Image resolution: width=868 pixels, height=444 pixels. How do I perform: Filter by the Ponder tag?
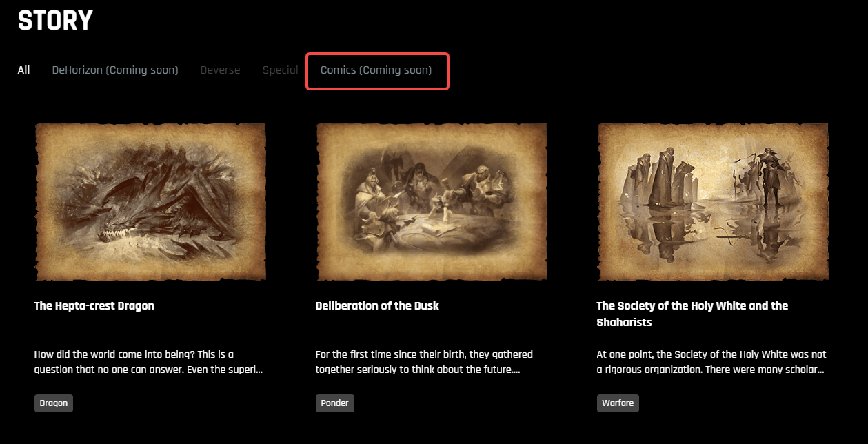point(335,403)
